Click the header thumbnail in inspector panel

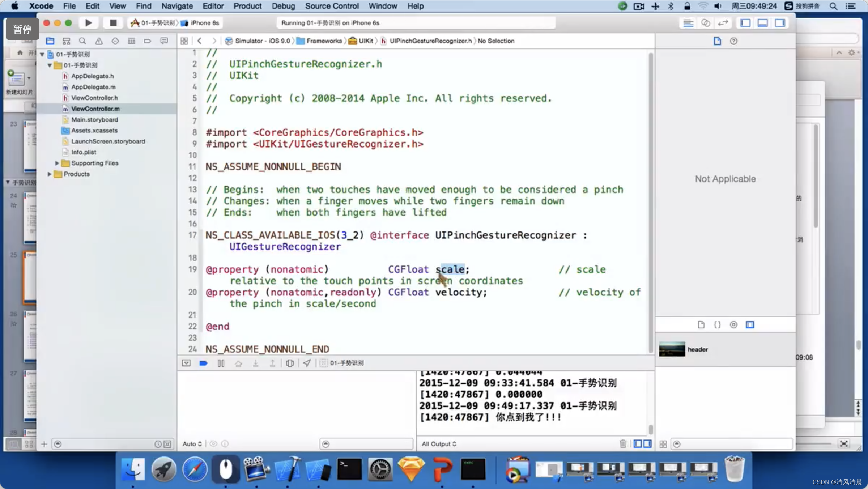pyautogui.click(x=672, y=349)
